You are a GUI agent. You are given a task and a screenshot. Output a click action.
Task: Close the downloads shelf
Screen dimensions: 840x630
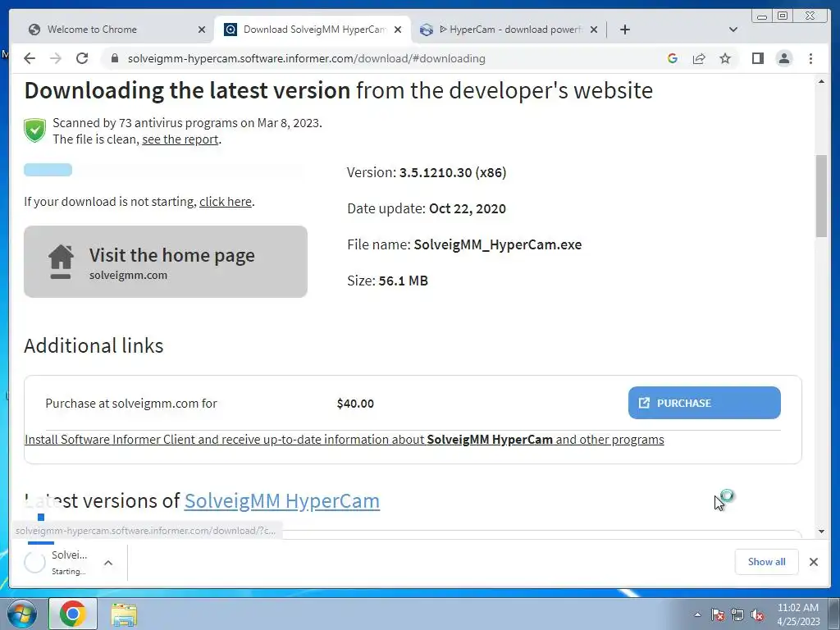pyautogui.click(x=813, y=561)
